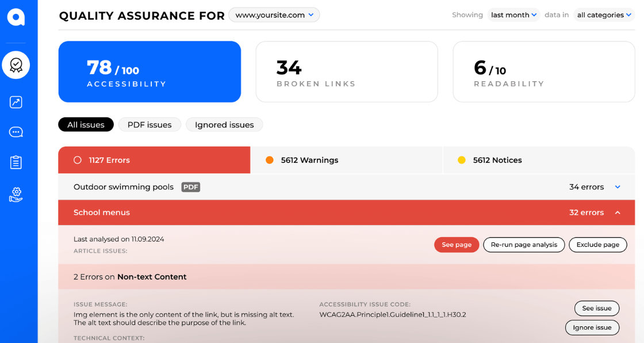Open the quality assurance badge icon
Image resolution: width=644 pixels, height=343 pixels.
tap(16, 65)
